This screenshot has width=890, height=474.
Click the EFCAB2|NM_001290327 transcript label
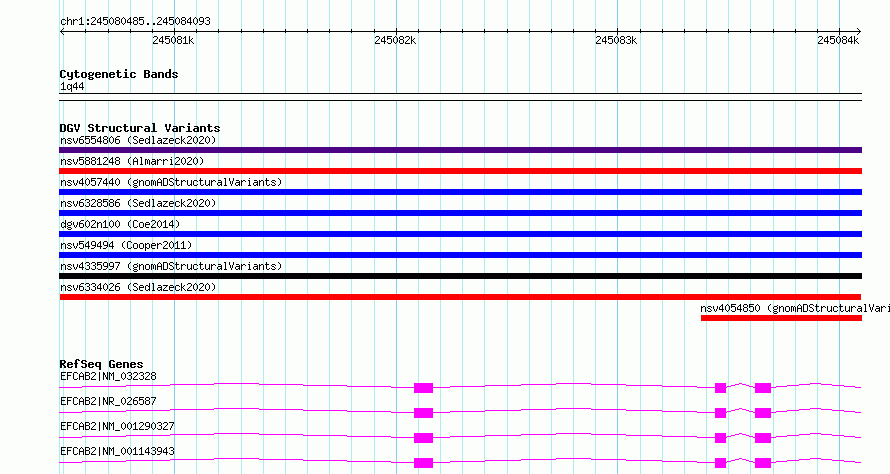pyautogui.click(x=117, y=426)
